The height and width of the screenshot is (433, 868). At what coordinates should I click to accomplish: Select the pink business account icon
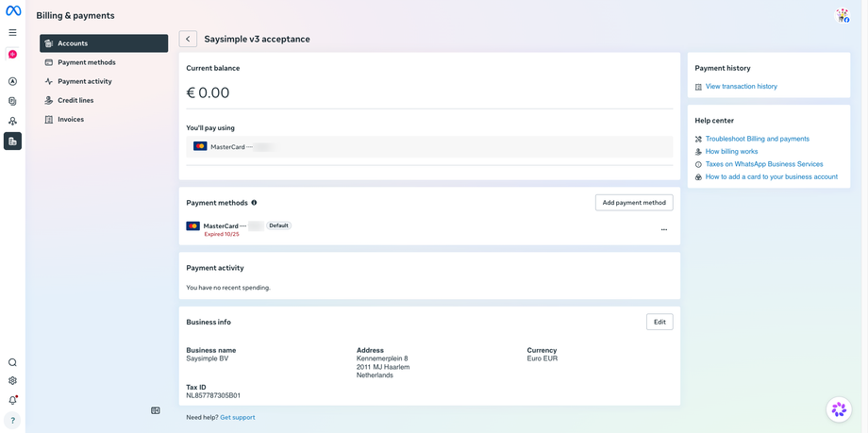point(12,55)
